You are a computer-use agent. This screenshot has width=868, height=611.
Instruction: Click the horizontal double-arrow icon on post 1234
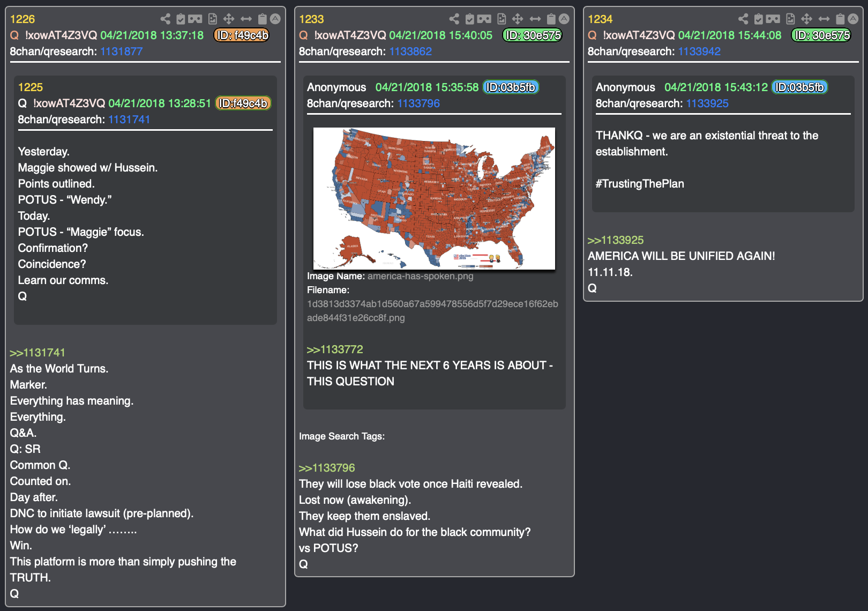824,19
